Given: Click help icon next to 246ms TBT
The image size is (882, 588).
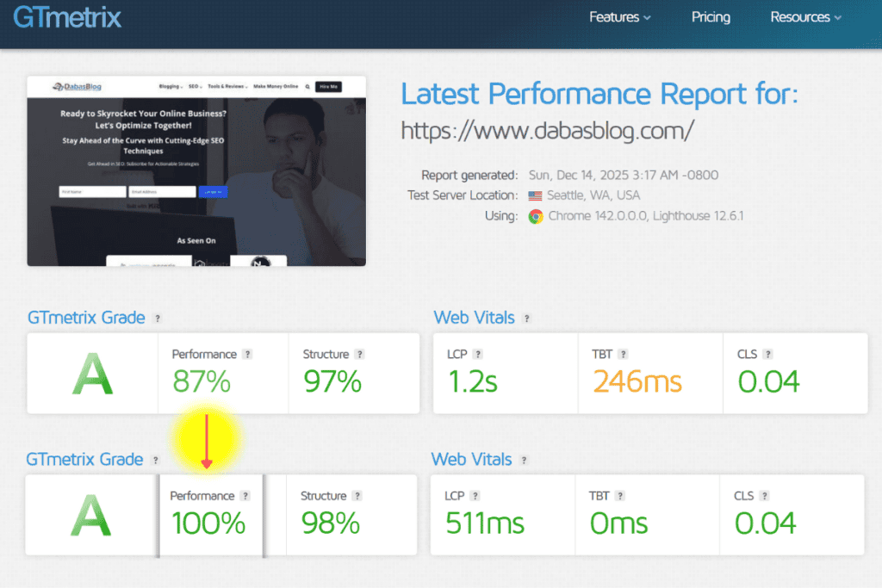Looking at the screenshot, I should pyautogui.click(x=623, y=354).
